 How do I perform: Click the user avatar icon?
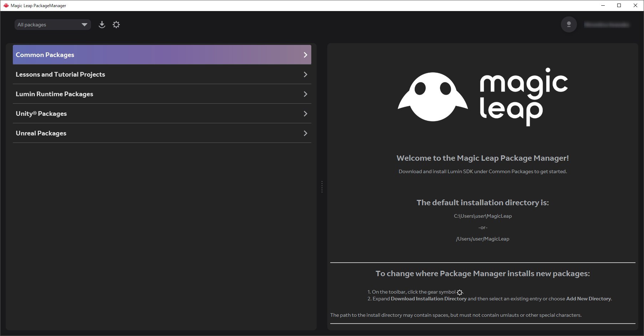[x=569, y=25]
